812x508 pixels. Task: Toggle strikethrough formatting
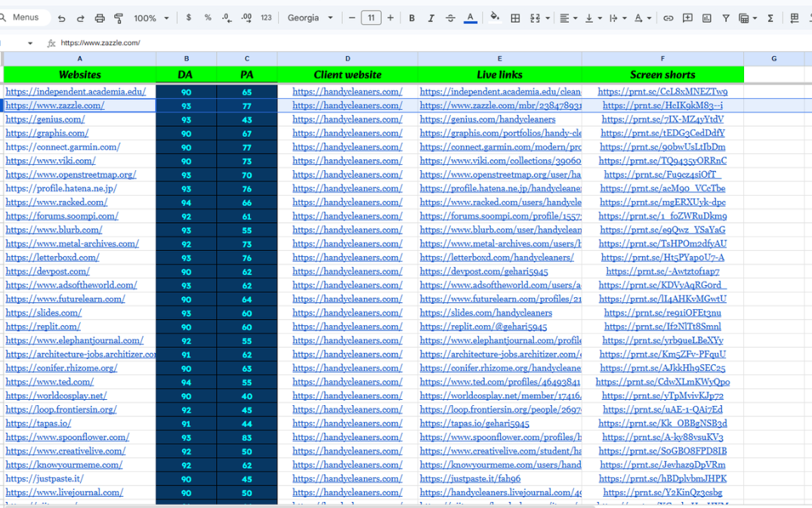(451, 18)
